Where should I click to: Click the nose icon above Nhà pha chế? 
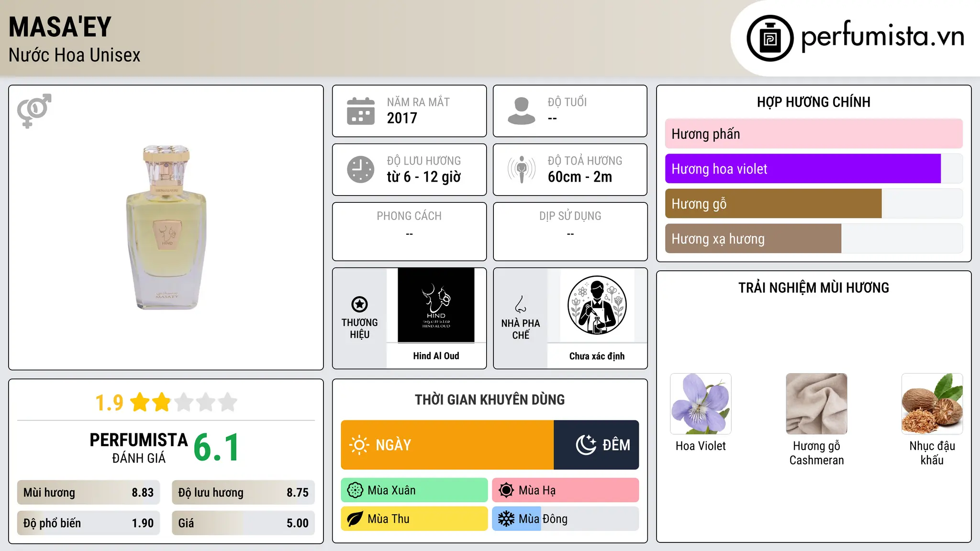521,304
